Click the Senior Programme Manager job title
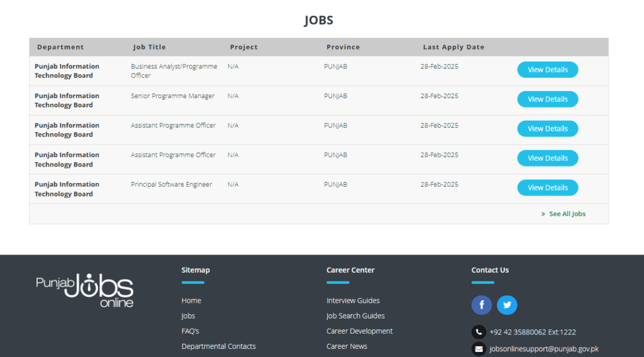This screenshot has width=644, height=357. [172, 96]
